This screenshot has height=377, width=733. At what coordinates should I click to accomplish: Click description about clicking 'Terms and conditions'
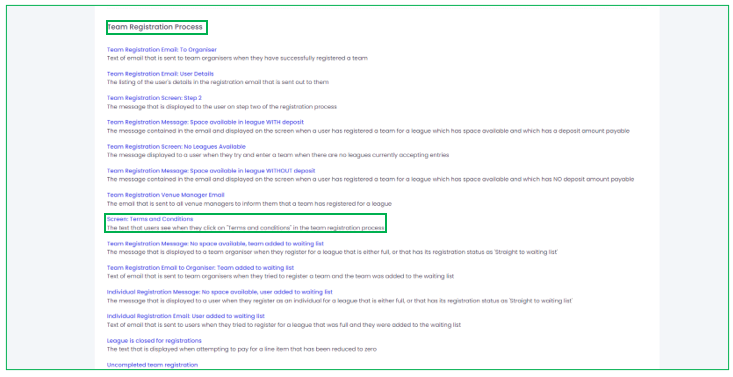[x=245, y=228]
